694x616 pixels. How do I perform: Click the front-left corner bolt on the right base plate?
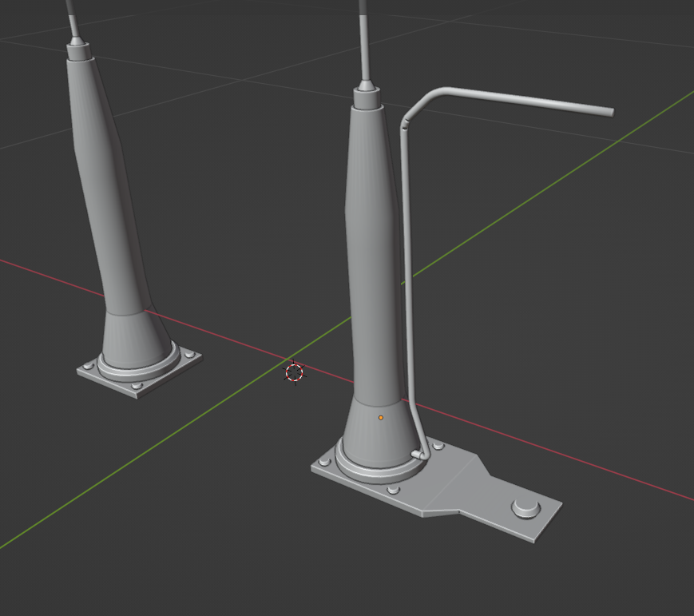click(325, 463)
